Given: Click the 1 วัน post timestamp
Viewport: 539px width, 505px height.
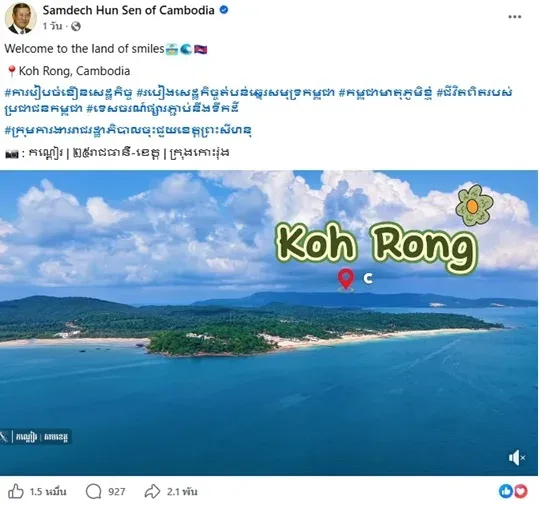Looking at the screenshot, I should pyautogui.click(x=53, y=26).
